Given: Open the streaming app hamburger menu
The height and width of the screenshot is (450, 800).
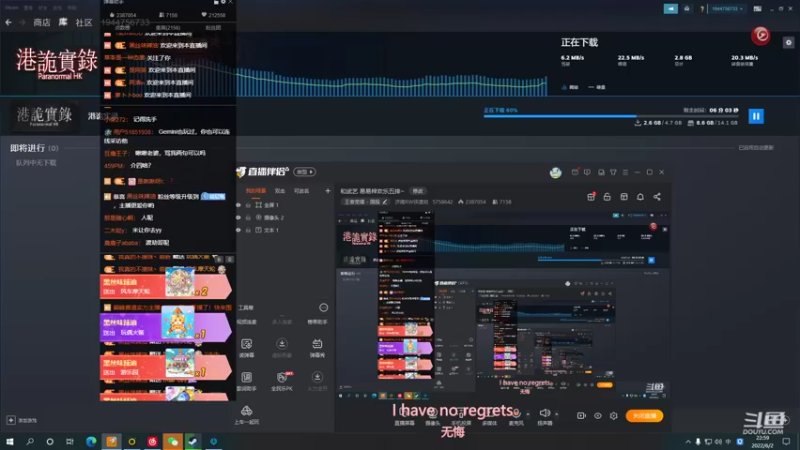Looking at the screenshot, I should click(x=626, y=172).
